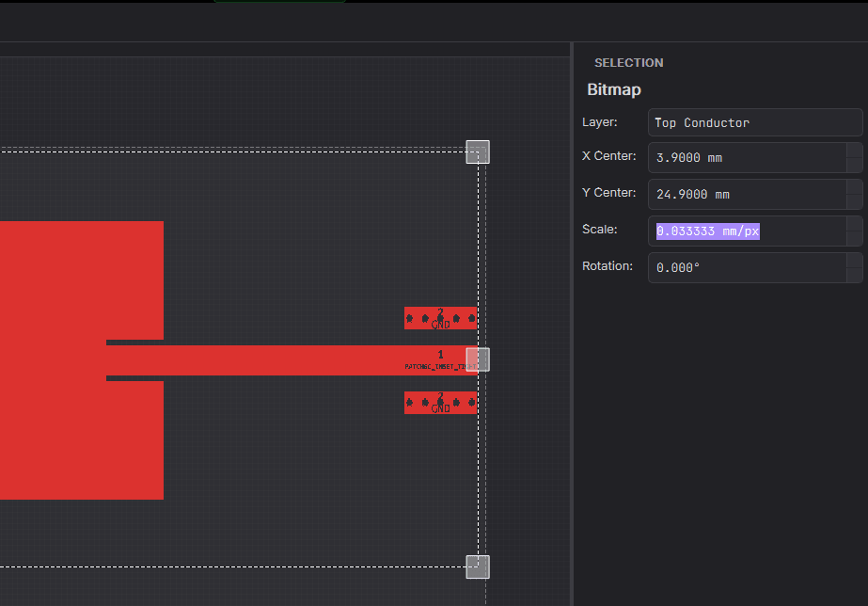This screenshot has height=606, width=868.
Task: Click the Scale: label
Action: tap(600, 230)
